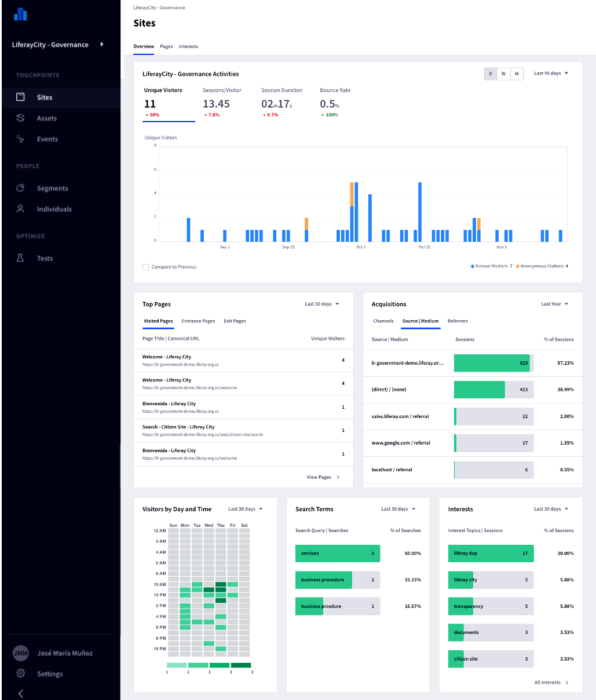Image resolution: width=596 pixels, height=700 pixels.
Task: Switch to the Interests tab
Action: point(188,46)
